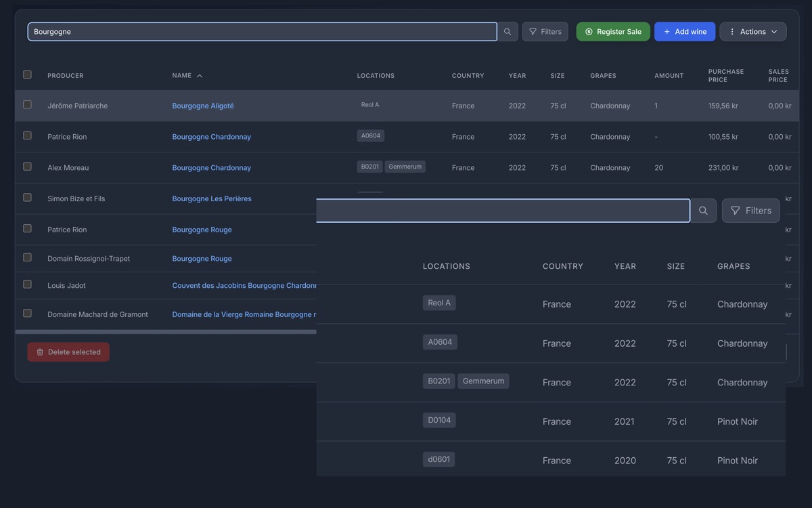Click the large Reol A tag in inset
Viewport: 812px width, 508px height.
(439, 303)
